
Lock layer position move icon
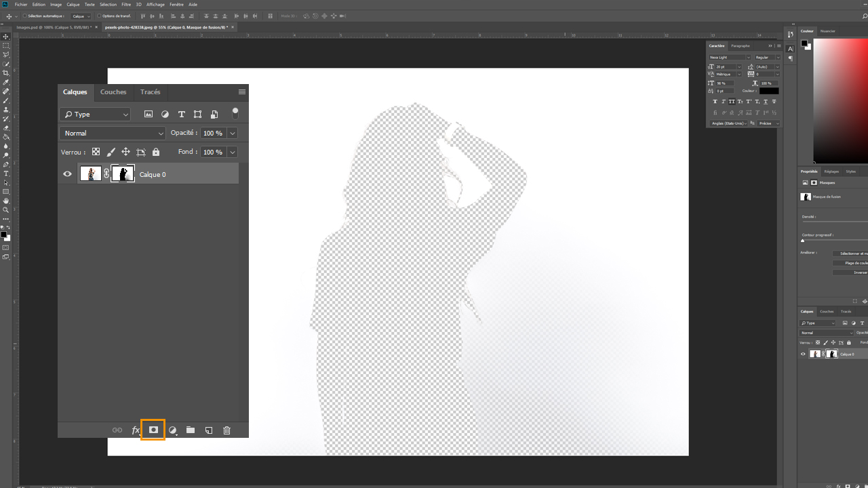point(125,152)
